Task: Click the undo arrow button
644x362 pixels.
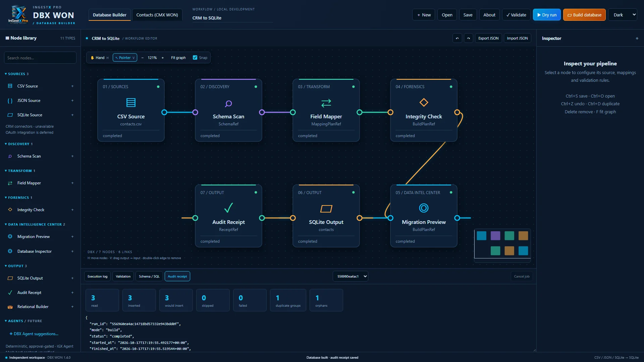Action: click(x=457, y=38)
